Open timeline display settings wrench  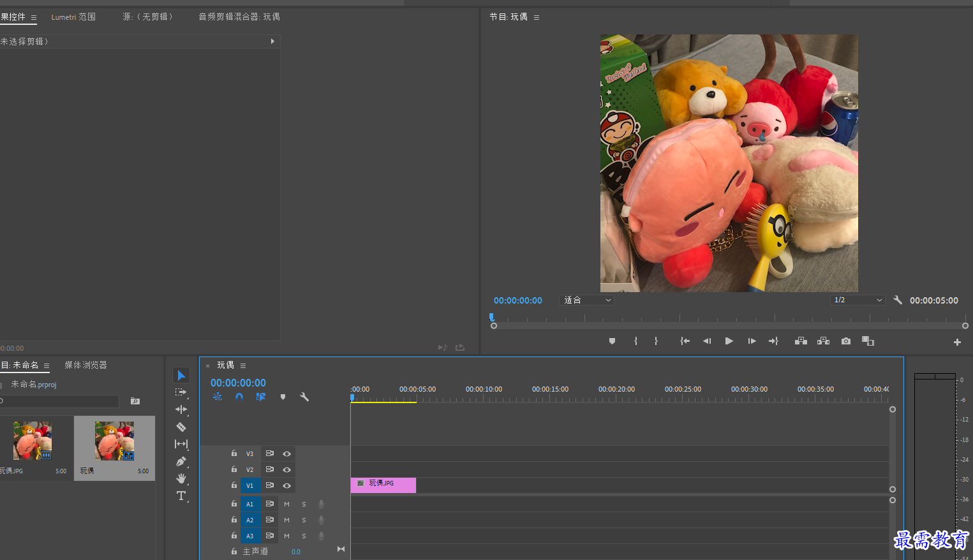click(x=304, y=397)
